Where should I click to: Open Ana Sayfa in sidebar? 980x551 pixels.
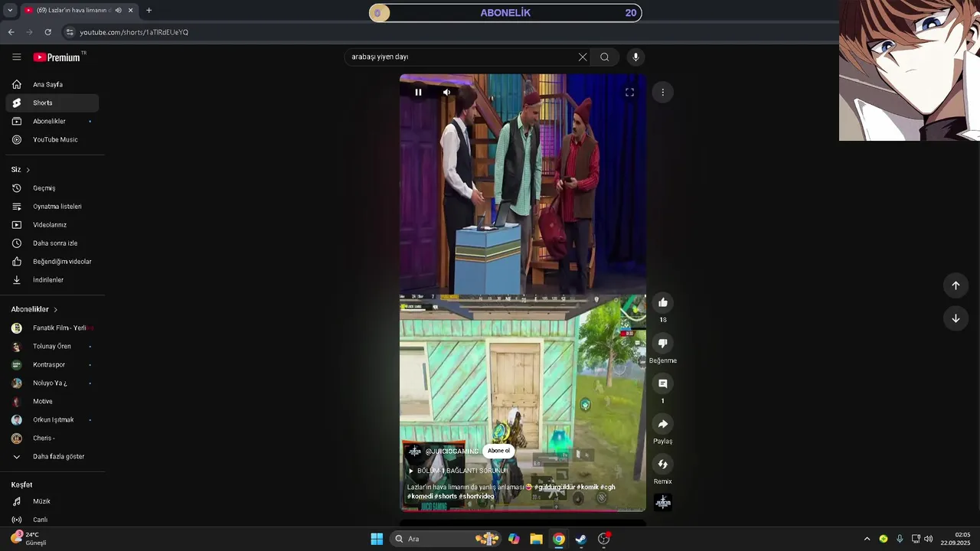click(x=52, y=84)
